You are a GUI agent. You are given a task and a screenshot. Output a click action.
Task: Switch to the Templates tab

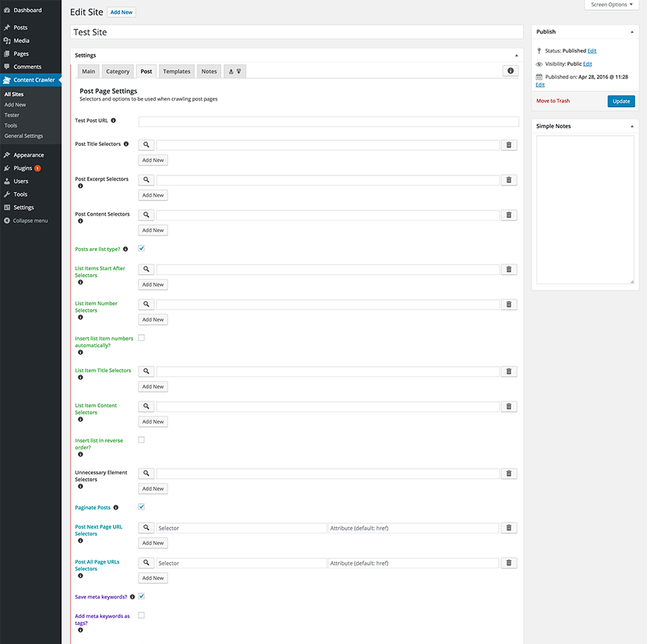click(x=176, y=70)
